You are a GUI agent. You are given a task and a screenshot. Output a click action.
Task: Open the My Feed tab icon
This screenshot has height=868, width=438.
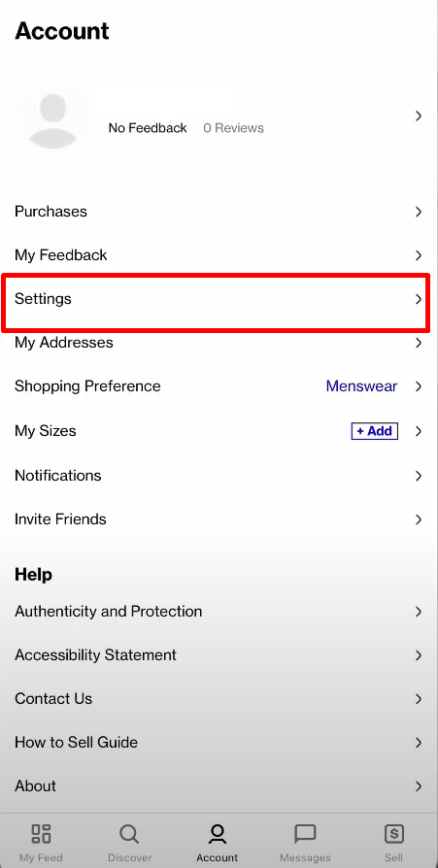[x=41, y=833]
